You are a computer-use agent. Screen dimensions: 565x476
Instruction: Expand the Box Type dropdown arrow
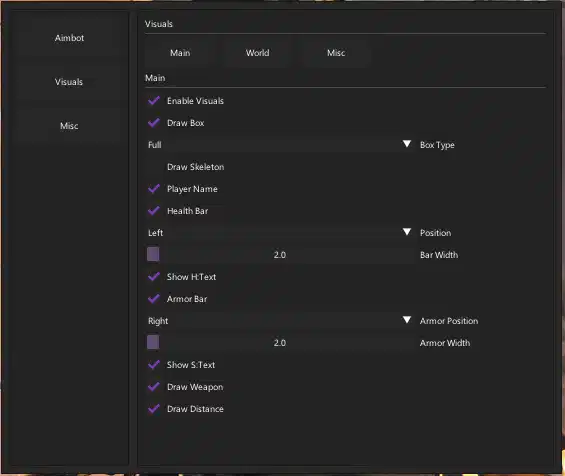click(407, 144)
